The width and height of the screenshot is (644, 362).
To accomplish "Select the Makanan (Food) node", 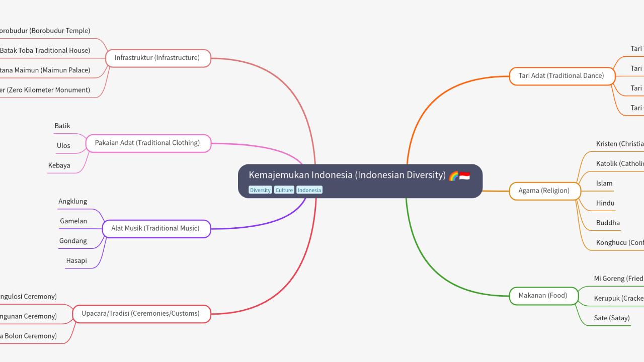I will (544, 296).
